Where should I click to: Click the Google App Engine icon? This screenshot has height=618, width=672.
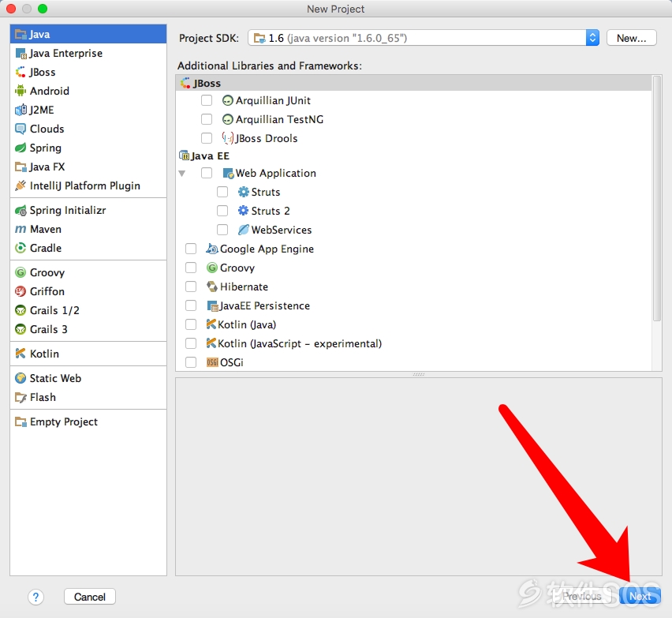[212, 249]
